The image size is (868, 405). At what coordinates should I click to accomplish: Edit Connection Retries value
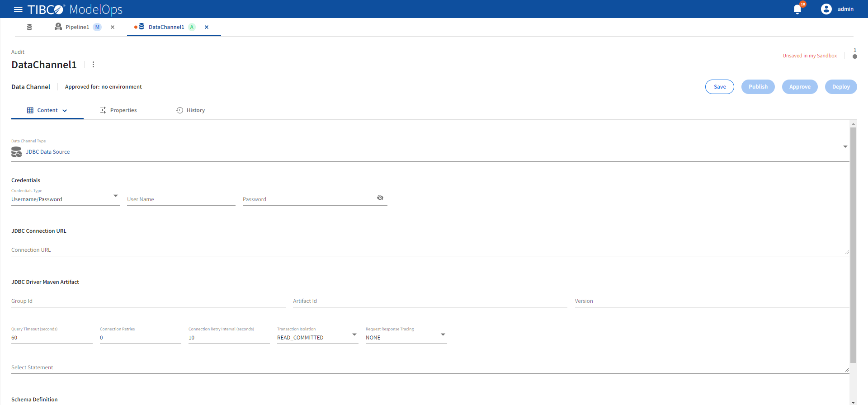(x=141, y=338)
